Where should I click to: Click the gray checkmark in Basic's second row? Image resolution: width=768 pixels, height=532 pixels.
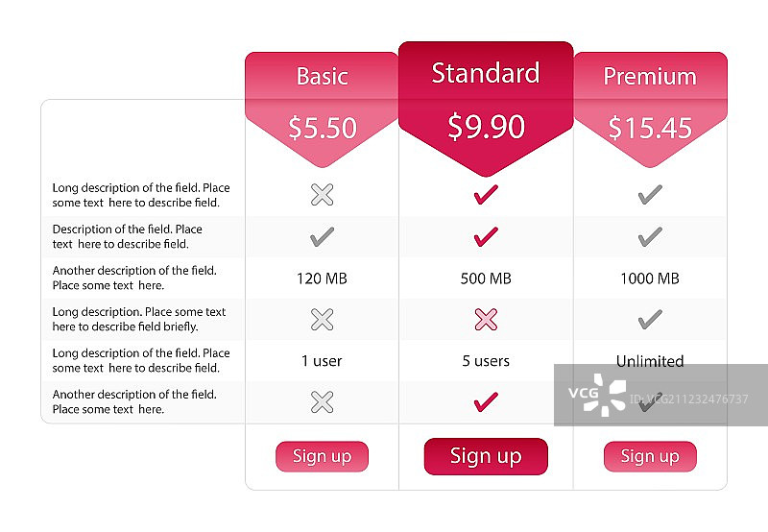coord(323,236)
